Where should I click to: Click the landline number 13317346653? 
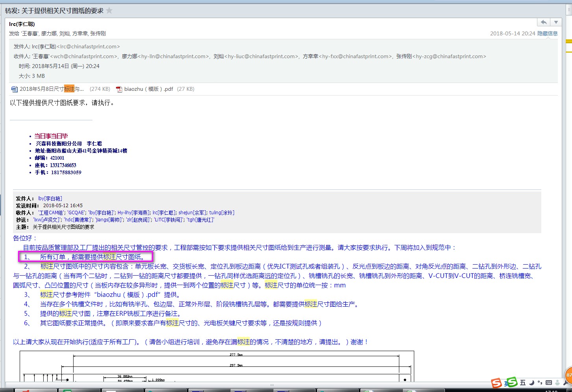63,165
